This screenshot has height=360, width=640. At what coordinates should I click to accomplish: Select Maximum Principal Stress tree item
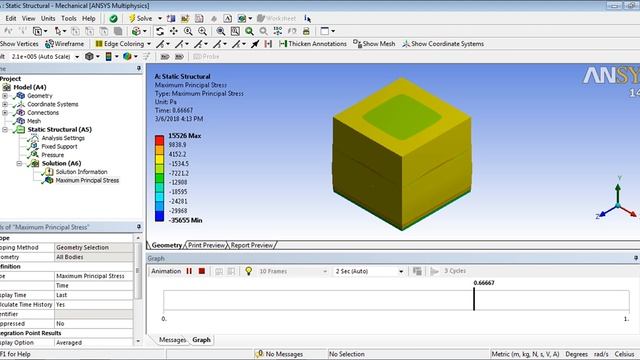pos(87,180)
